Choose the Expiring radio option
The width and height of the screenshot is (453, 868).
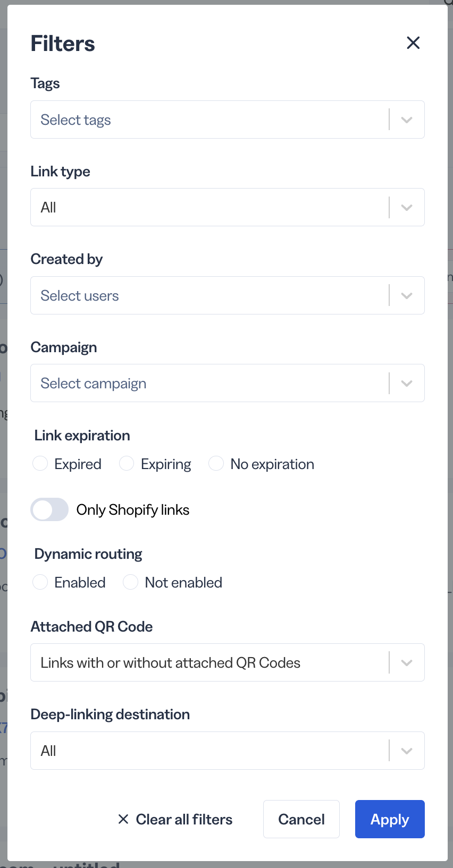pyautogui.click(x=127, y=464)
